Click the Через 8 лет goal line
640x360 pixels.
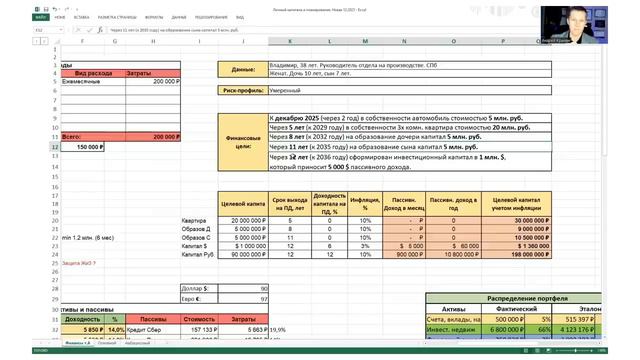tap(410, 137)
